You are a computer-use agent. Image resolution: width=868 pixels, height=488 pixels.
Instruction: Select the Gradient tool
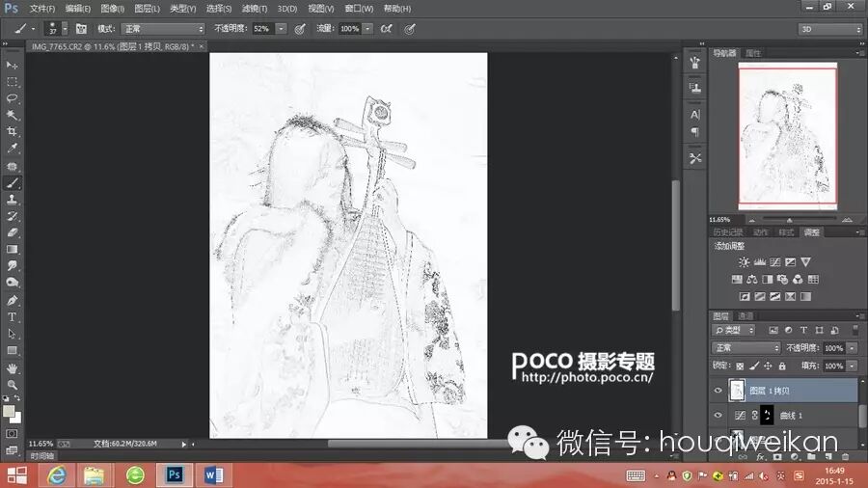[12, 250]
